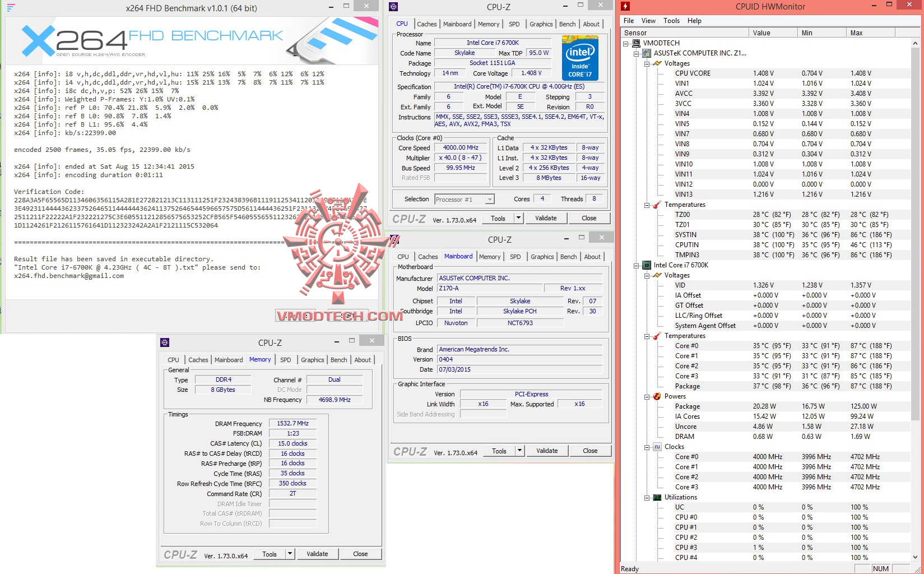Open the Processor #1 selection dropdown
Screen dimensions: 924x574
click(490, 200)
